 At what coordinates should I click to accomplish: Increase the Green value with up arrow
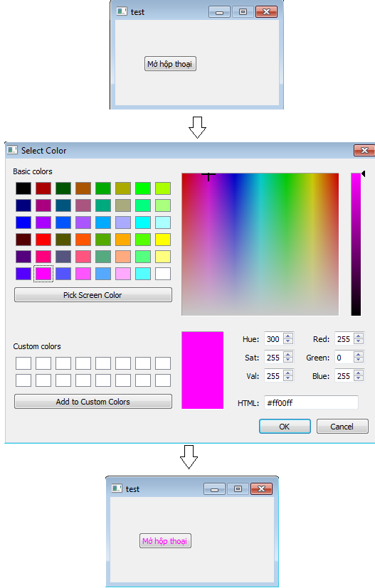tap(359, 355)
